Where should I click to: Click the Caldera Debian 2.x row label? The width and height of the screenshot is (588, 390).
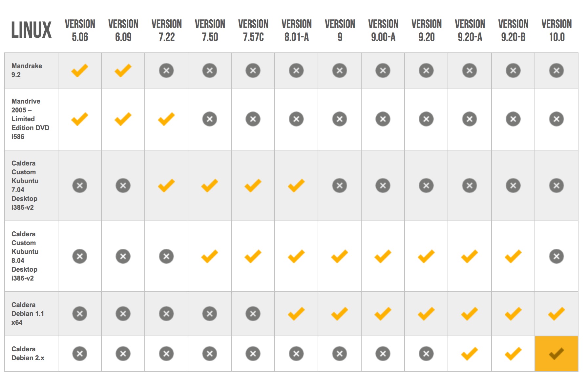pyautogui.click(x=28, y=353)
